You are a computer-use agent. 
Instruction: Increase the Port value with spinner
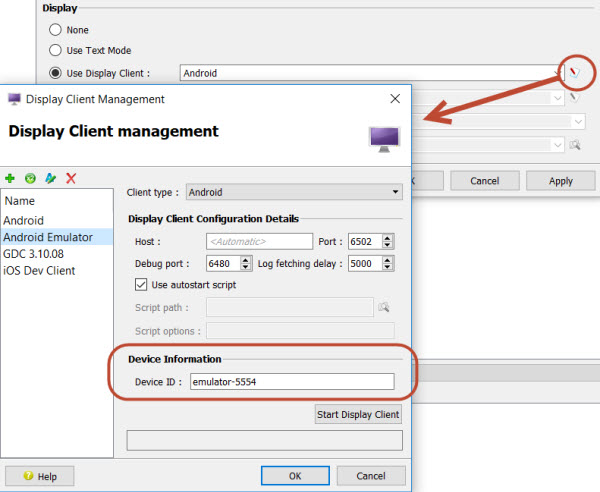[x=389, y=237]
